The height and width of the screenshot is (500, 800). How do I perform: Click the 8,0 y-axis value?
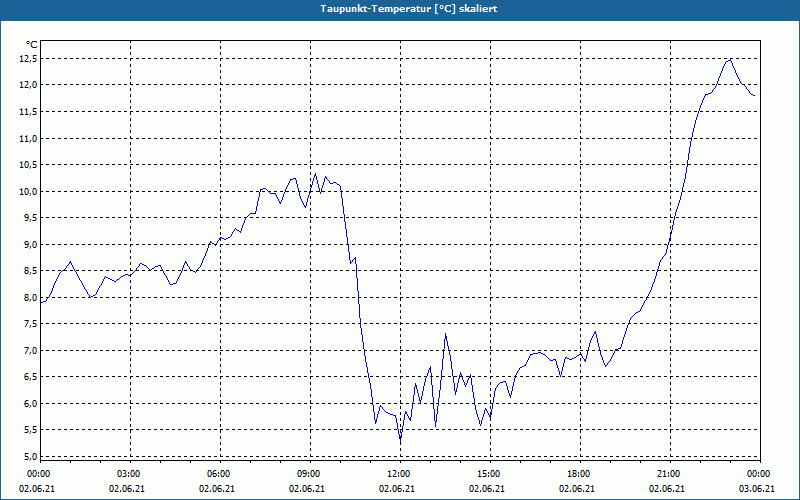coord(30,297)
